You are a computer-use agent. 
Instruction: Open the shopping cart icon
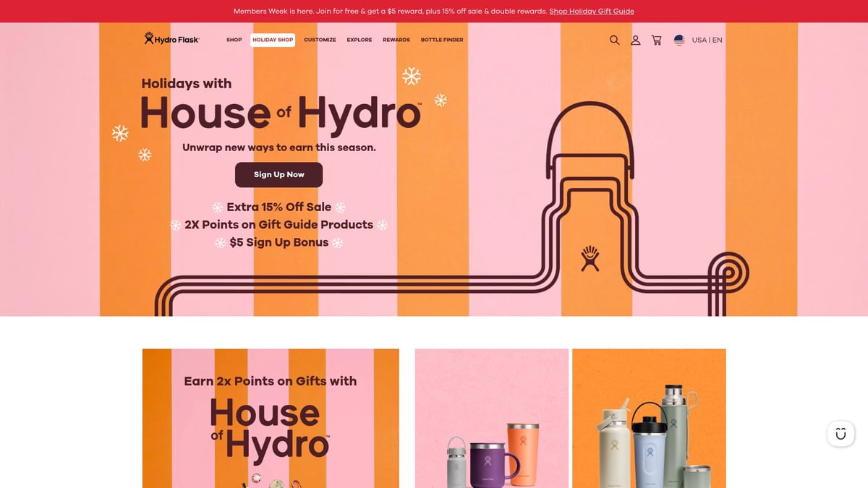656,40
